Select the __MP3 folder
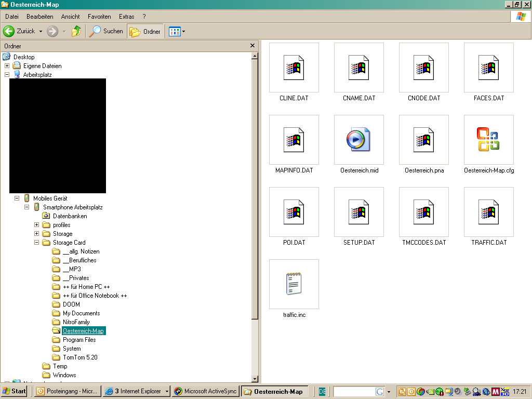This screenshot has height=399, width=532. [72, 269]
